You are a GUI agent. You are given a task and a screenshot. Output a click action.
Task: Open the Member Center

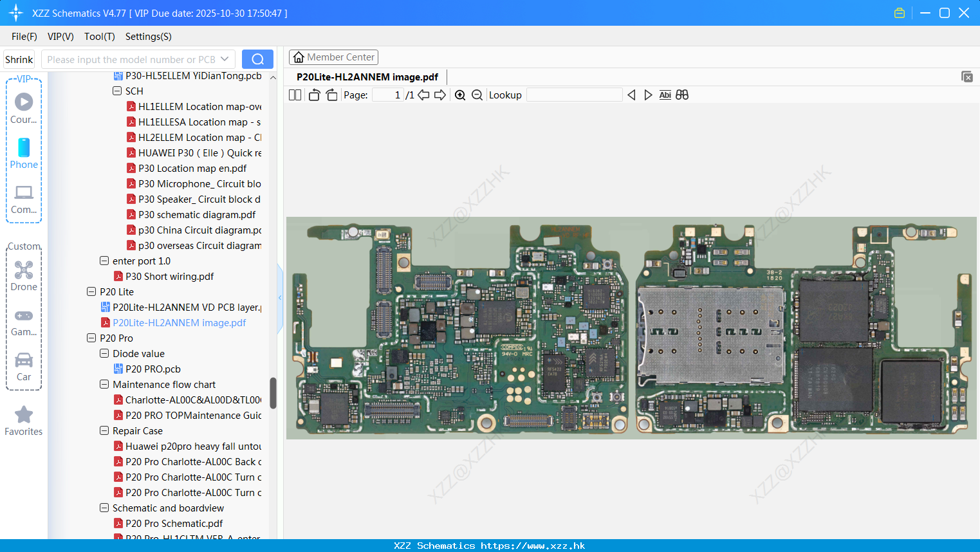tap(333, 57)
